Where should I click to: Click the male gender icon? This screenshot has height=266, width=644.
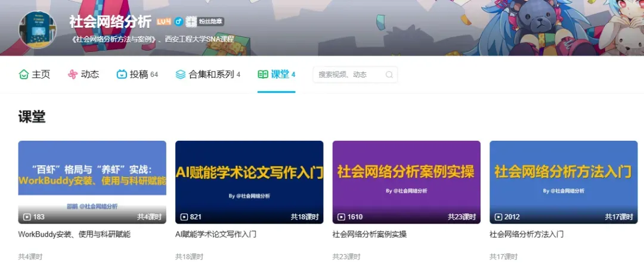(x=178, y=21)
